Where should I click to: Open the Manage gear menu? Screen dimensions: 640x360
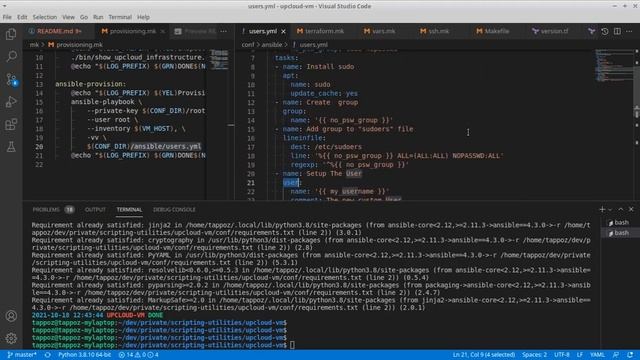(11, 338)
